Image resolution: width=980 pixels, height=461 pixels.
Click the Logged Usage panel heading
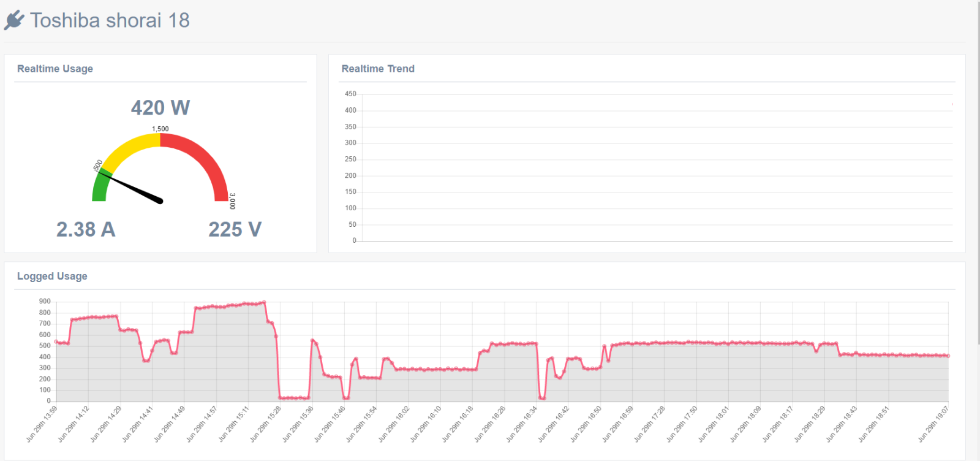pyautogui.click(x=52, y=276)
